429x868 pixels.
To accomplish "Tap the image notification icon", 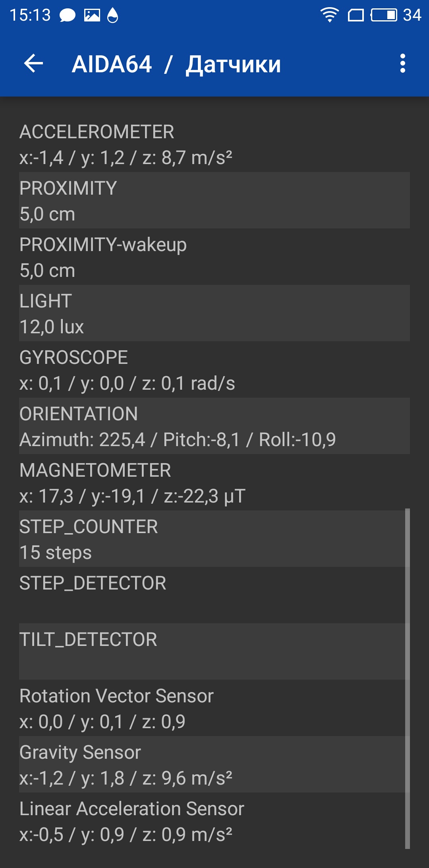I will coord(92,15).
